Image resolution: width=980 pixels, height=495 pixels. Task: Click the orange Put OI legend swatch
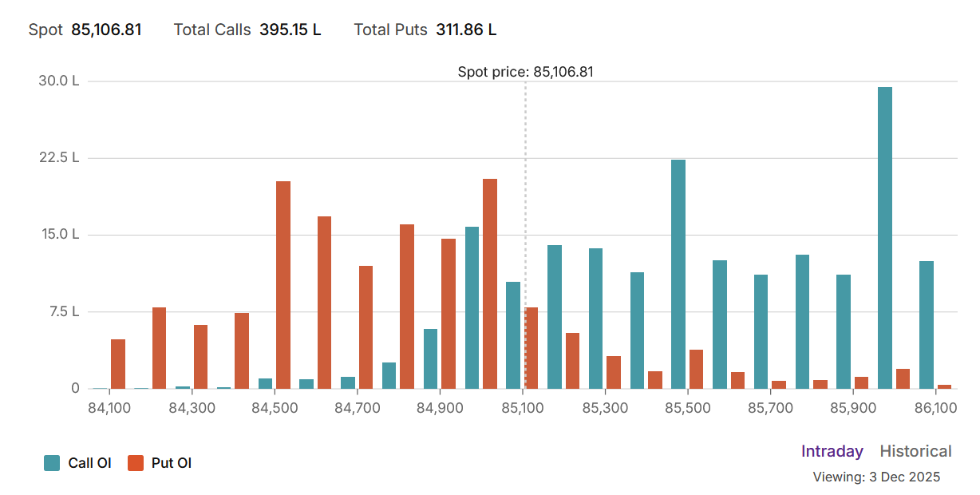(136, 463)
